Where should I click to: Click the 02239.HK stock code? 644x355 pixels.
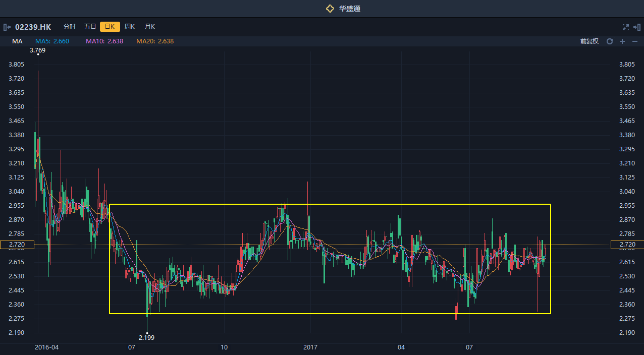pyautogui.click(x=33, y=27)
